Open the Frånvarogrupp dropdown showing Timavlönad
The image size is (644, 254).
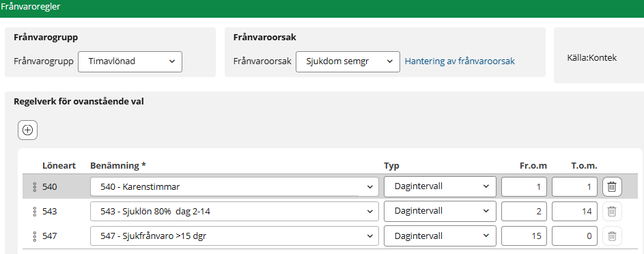tap(130, 61)
